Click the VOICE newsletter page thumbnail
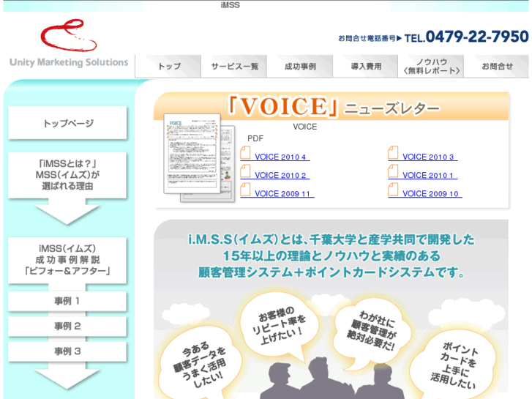 click(199, 158)
